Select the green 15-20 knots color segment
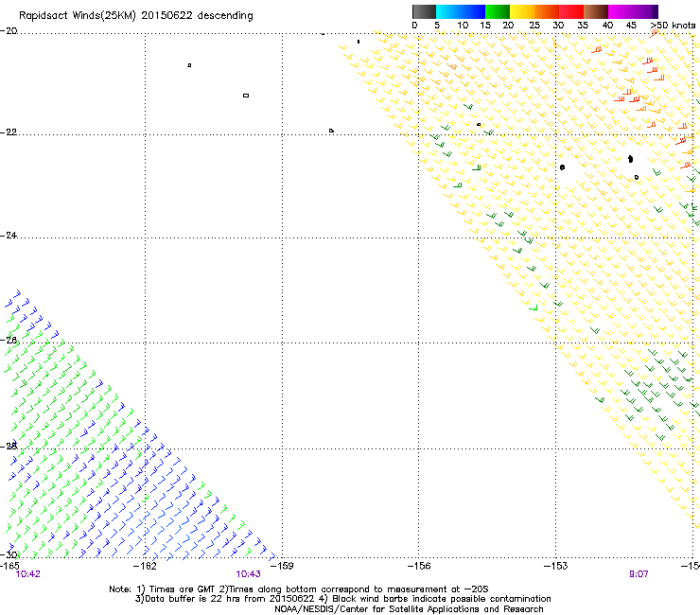The width and height of the screenshot is (700, 615). click(x=498, y=11)
